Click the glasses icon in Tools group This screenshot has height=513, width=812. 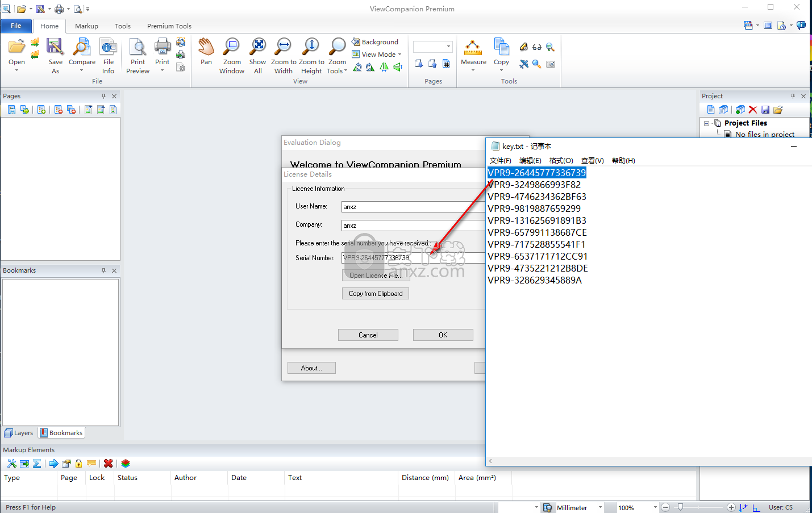pos(537,47)
